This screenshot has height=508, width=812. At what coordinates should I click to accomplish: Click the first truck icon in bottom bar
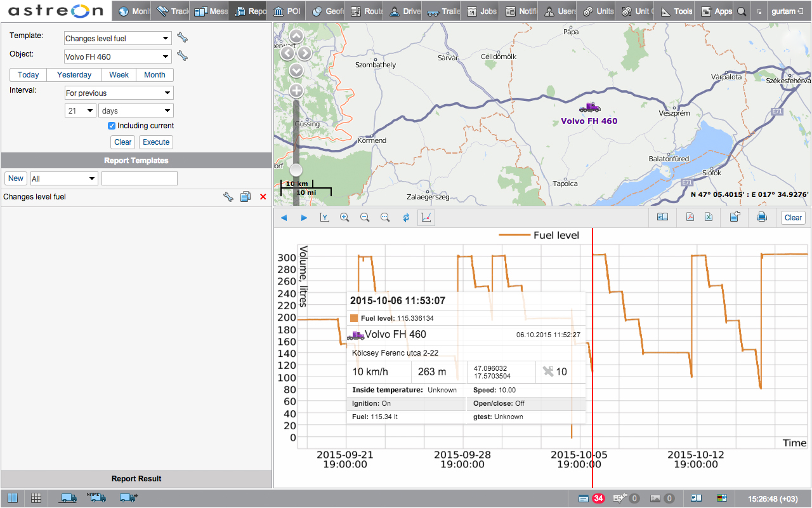click(x=68, y=498)
